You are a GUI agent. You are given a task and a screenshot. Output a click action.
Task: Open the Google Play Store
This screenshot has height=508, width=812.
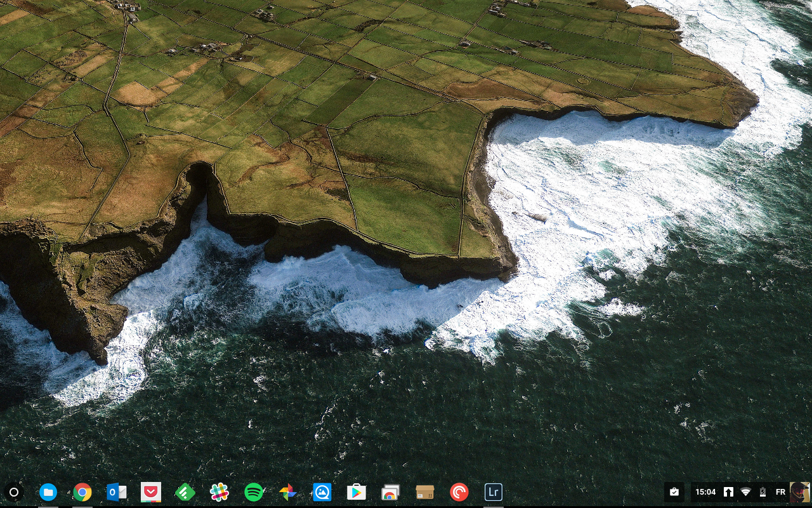click(x=357, y=492)
